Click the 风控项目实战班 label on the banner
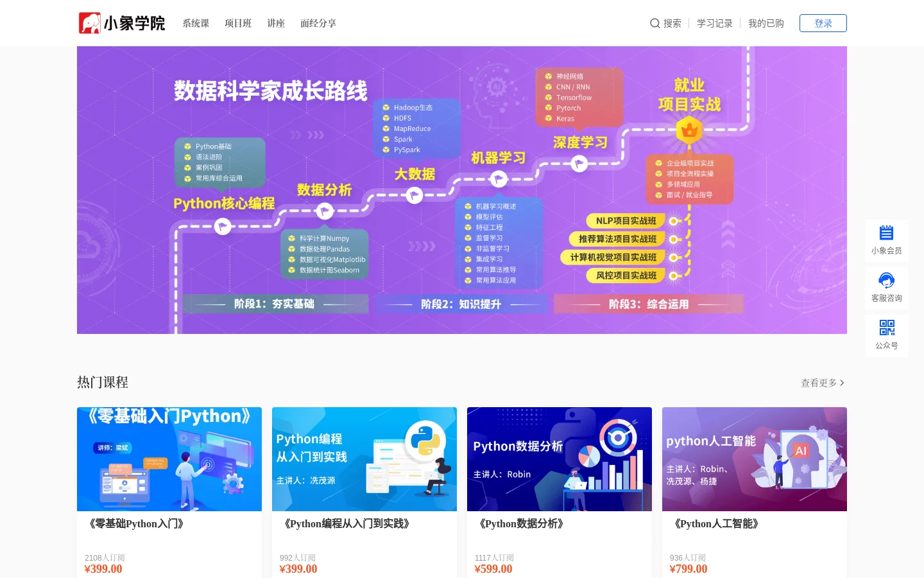 point(626,276)
